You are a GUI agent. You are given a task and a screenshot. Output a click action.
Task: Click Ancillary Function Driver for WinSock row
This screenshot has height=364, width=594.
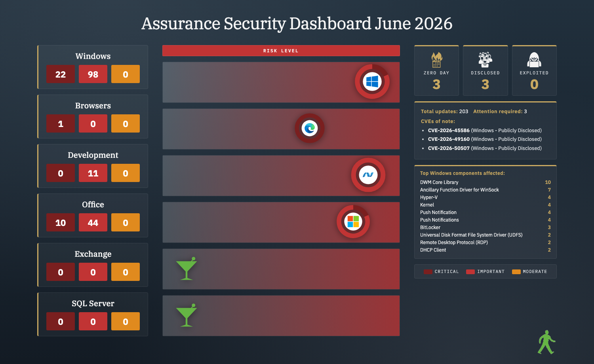point(485,190)
